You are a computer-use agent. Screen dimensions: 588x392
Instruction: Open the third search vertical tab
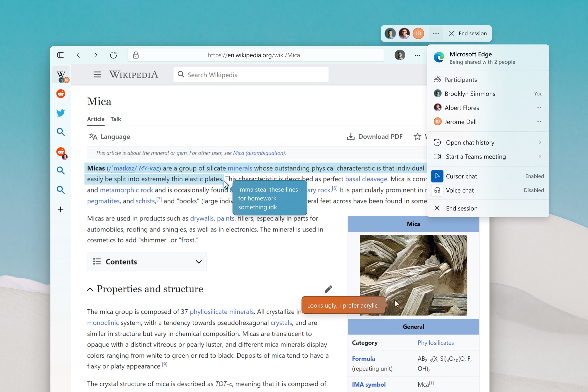click(x=61, y=190)
